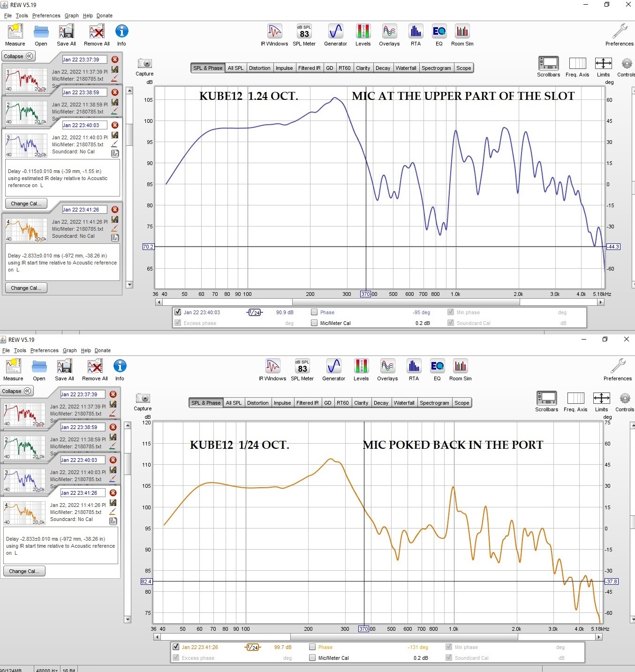This screenshot has height=672, width=635.
Task: Open Room Sim in upper window
Action: [x=462, y=31]
